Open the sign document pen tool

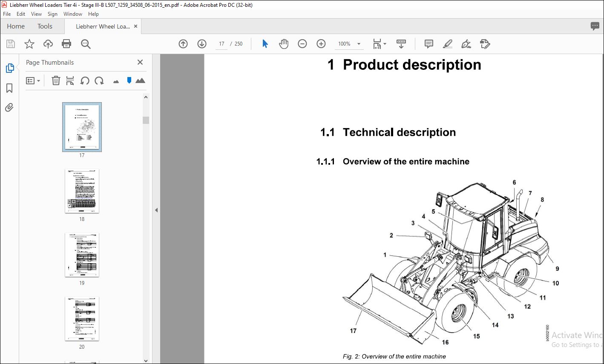coord(466,44)
